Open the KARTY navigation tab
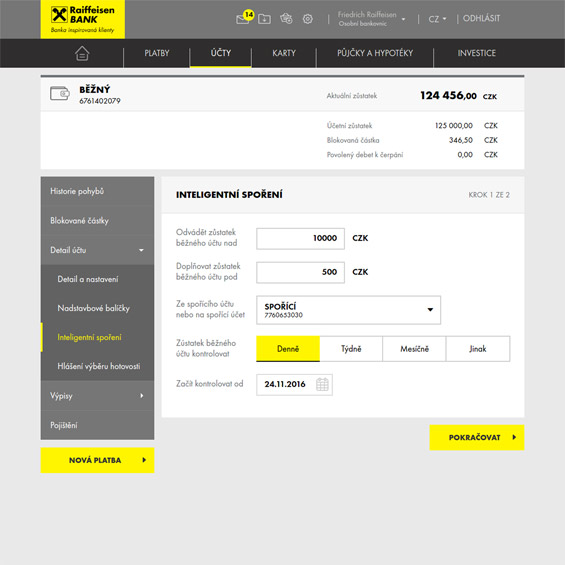The width and height of the screenshot is (565, 565). (x=284, y=53)
